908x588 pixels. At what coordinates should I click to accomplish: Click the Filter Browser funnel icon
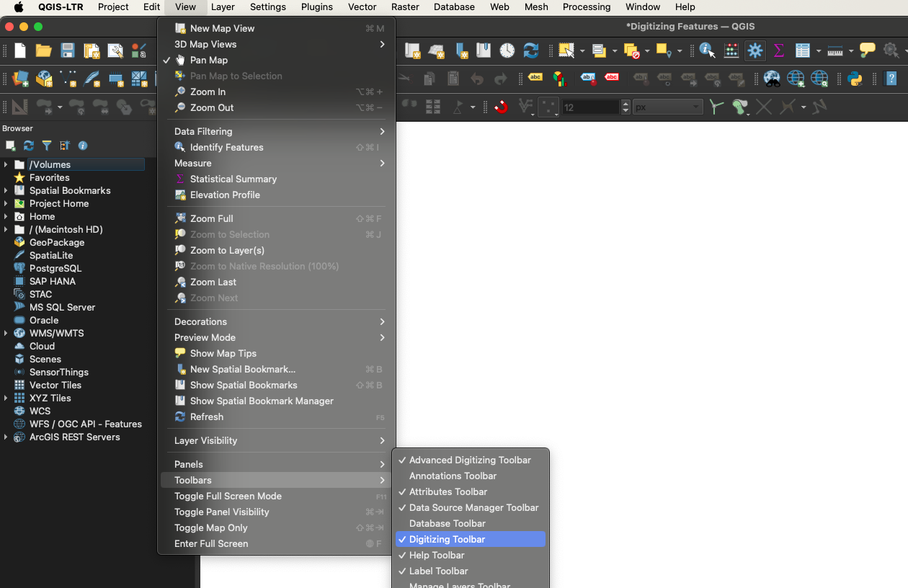point(47,146)
